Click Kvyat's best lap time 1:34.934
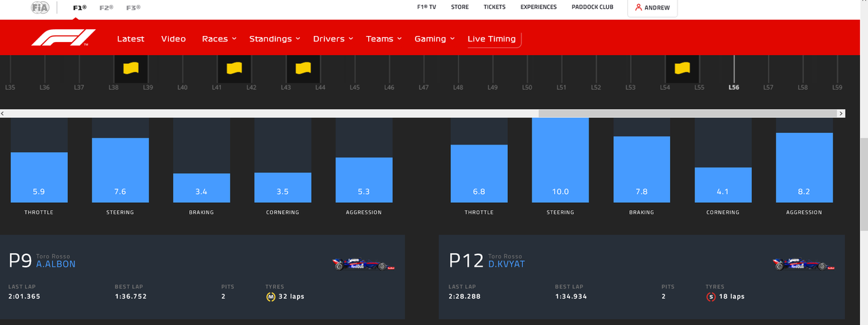868x325 pixels. [572, 297]
